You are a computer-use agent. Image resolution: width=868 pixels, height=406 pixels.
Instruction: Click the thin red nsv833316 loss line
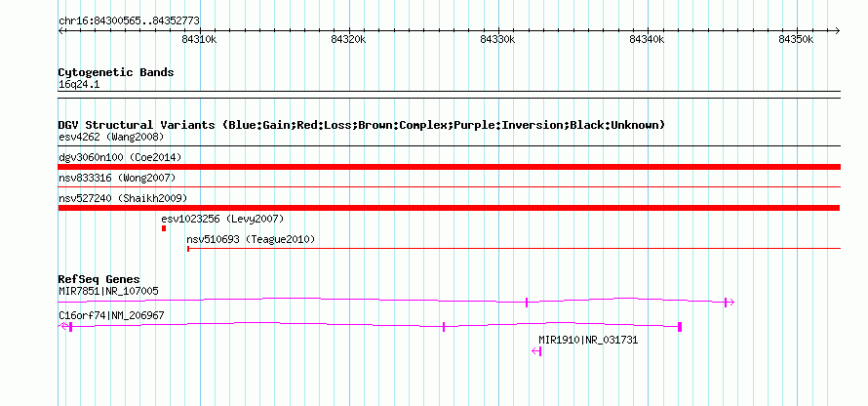coord(449,187)
